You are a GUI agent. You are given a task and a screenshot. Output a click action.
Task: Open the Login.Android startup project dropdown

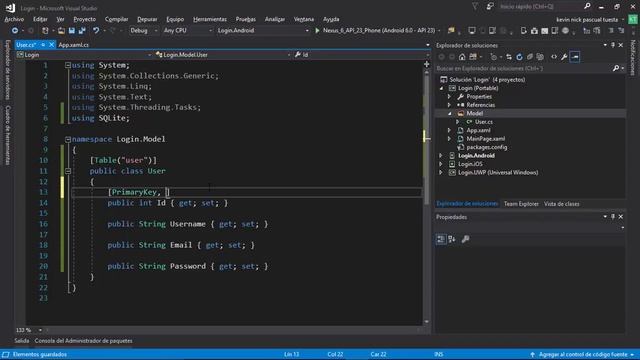pos(263,31)
